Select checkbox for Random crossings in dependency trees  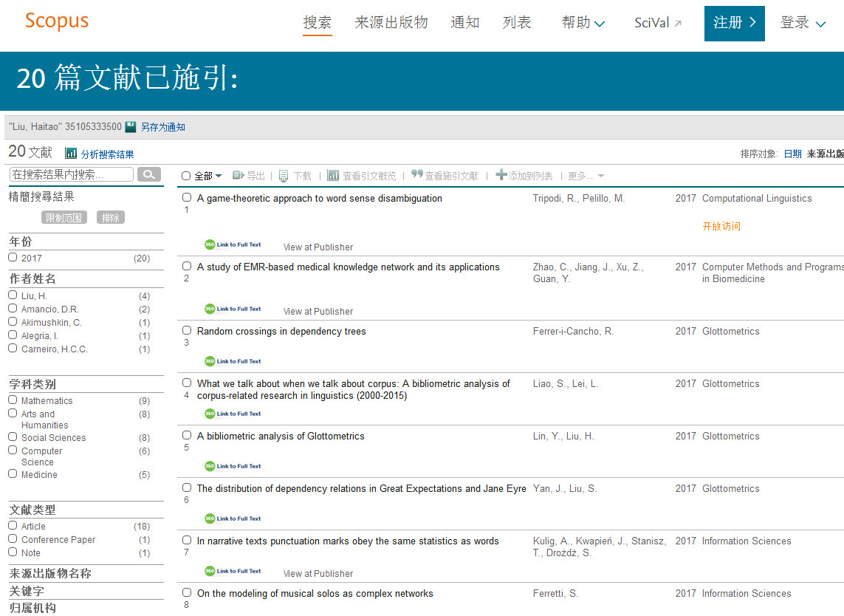tap(187, 330)
